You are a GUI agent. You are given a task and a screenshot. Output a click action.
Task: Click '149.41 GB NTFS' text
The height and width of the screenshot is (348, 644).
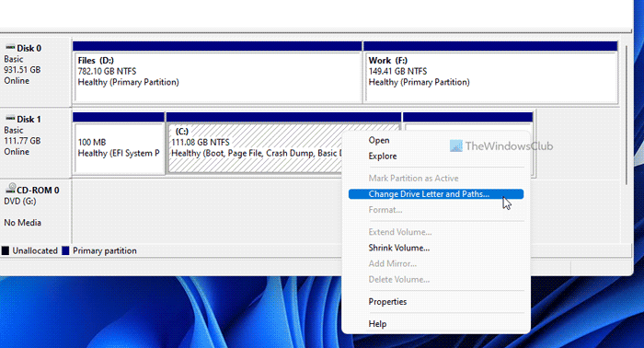coord(397,72)
